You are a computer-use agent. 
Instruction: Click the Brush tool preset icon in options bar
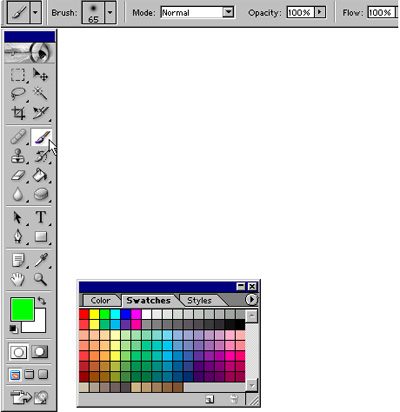pos(19,13)
